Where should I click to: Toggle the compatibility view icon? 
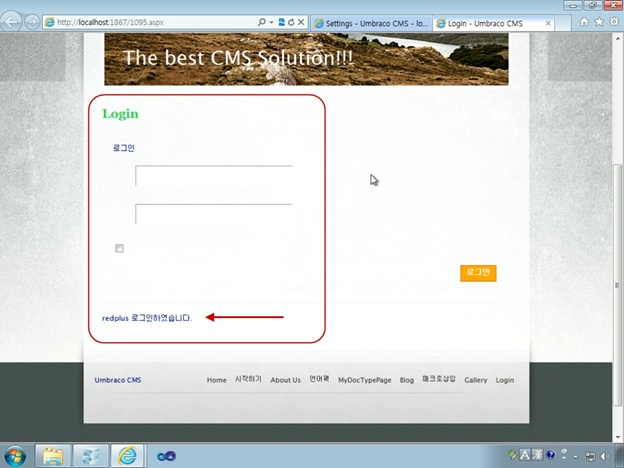point(281,22)
